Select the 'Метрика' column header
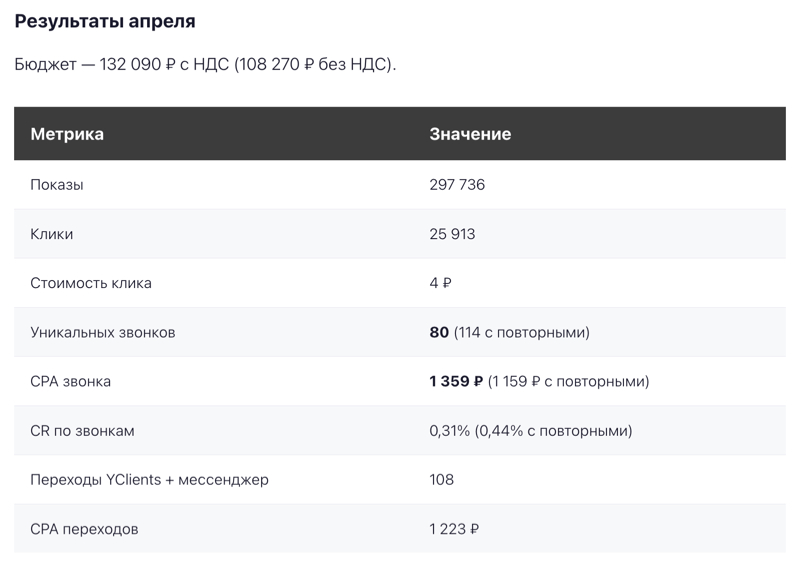This screenshot has width=798, height=561. click(x=67, y=134)
